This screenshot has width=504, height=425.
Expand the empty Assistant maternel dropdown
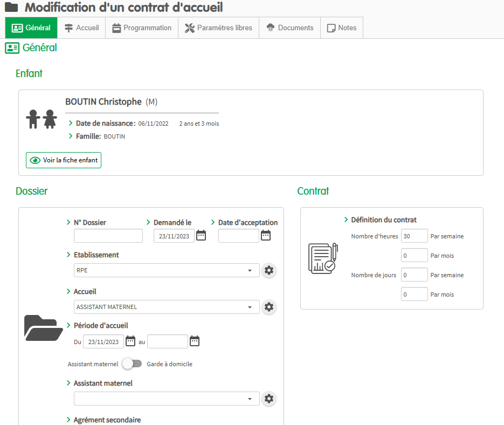[x=167, y=399]
